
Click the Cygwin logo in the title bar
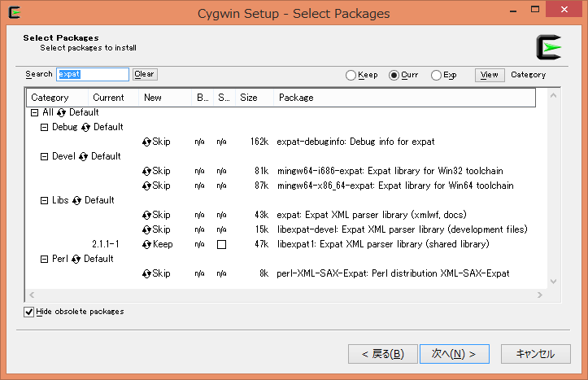coord(15,13)
